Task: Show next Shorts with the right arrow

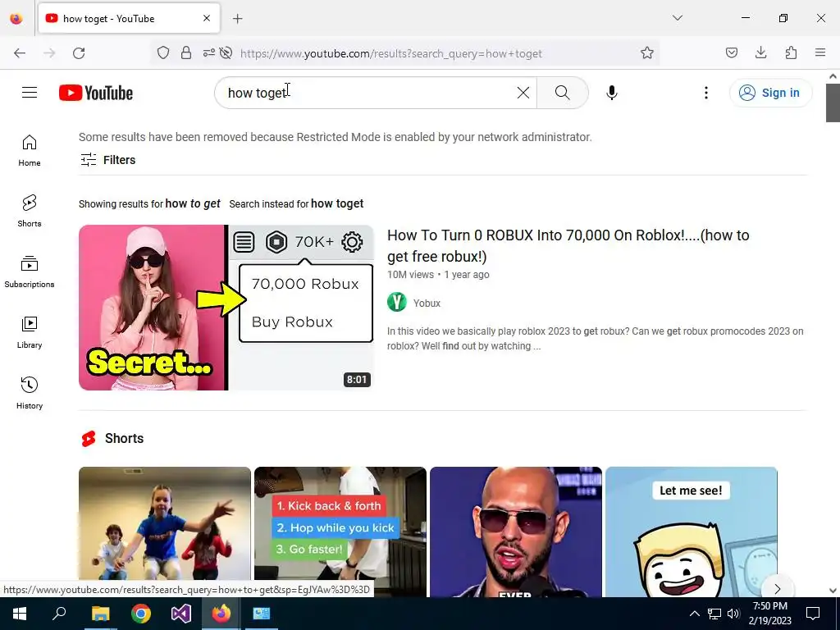Action: [x=778, y=589]
